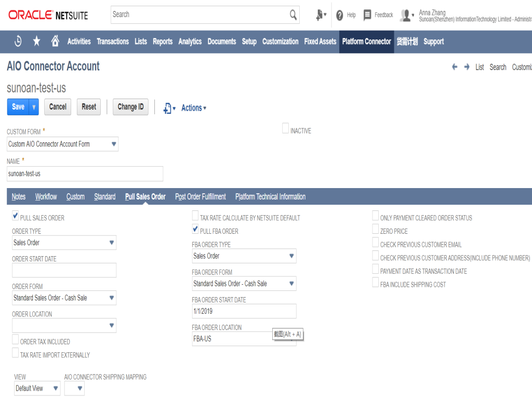Open the Transactions menu

click(113, 42)
